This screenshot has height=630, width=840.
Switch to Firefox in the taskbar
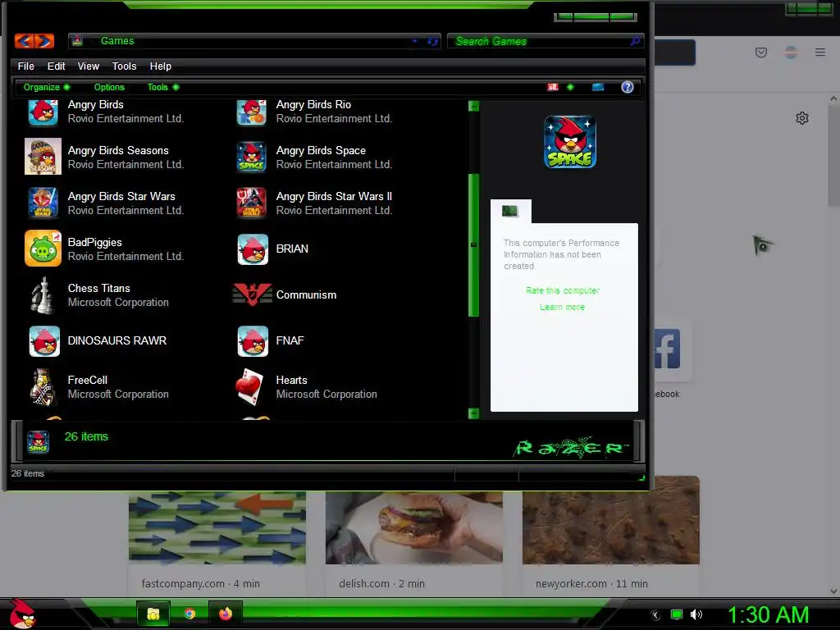coord(226,614)
